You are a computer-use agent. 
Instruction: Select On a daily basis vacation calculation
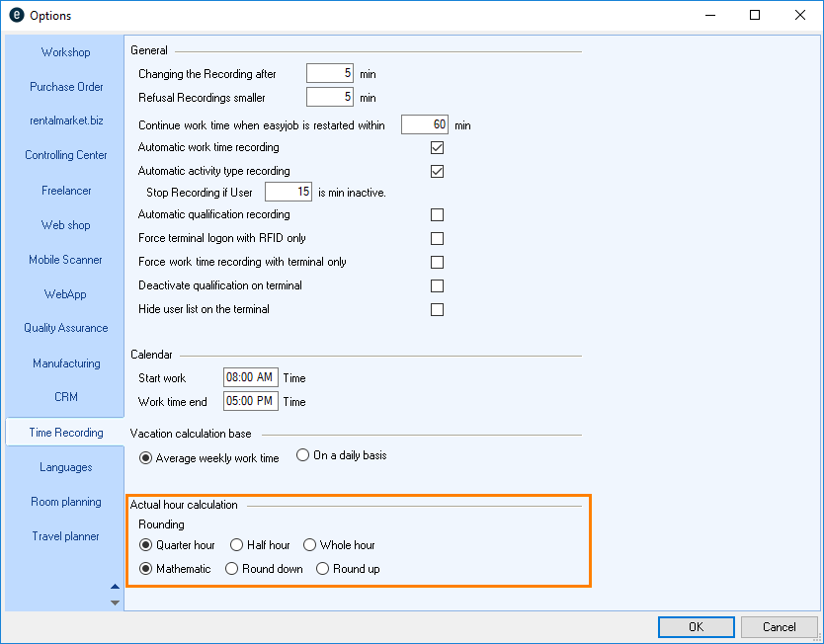click(303, 456)
